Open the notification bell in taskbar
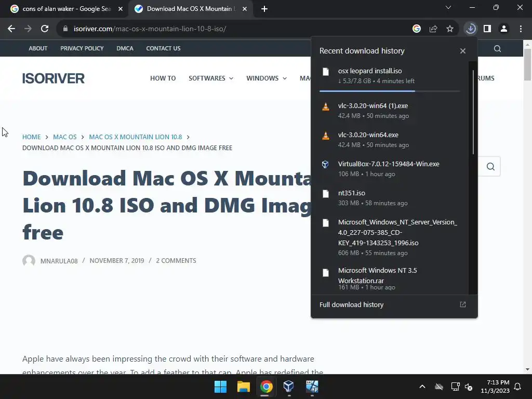Screen dimensions: 532x399 518,387
